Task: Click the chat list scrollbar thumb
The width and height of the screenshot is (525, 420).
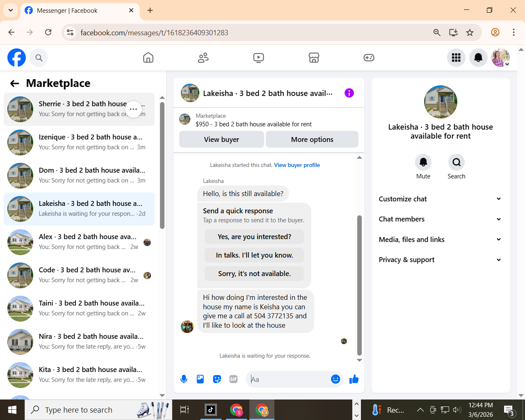Action: [162, 165]
